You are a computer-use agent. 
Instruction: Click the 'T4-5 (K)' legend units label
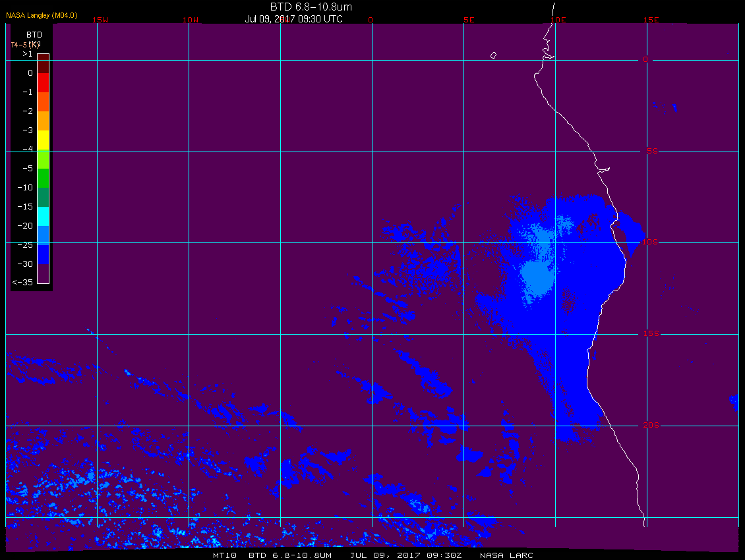(26, 45)
